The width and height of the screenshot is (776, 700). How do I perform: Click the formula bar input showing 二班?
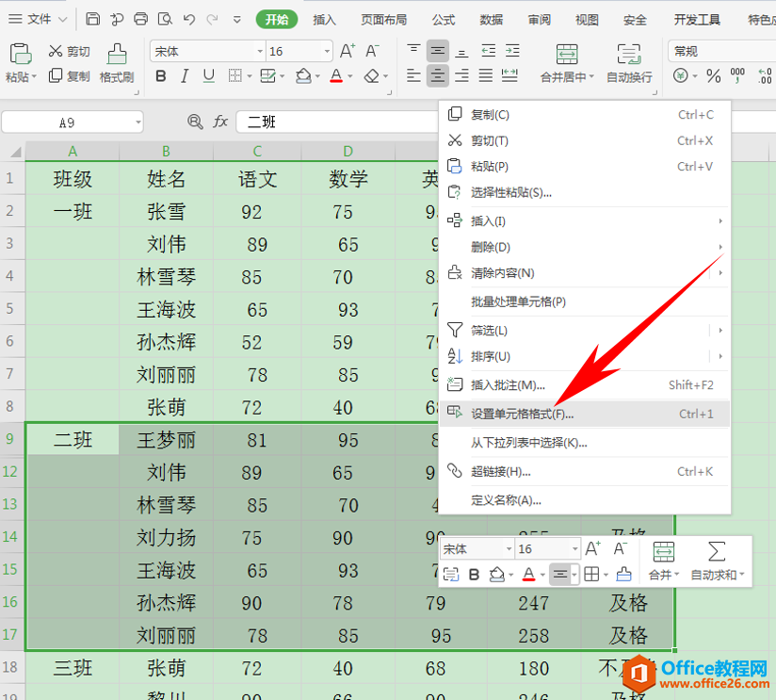click(337, 122)
